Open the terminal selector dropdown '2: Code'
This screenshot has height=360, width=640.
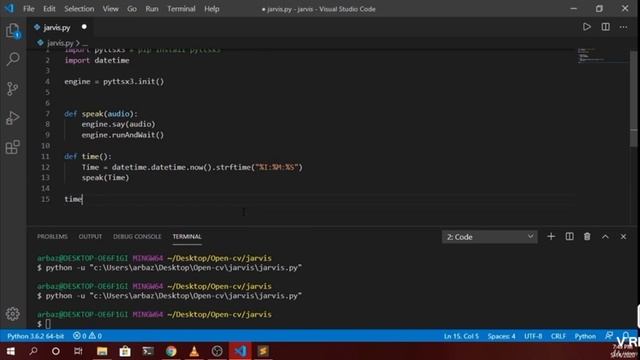[x=489, y=237]
